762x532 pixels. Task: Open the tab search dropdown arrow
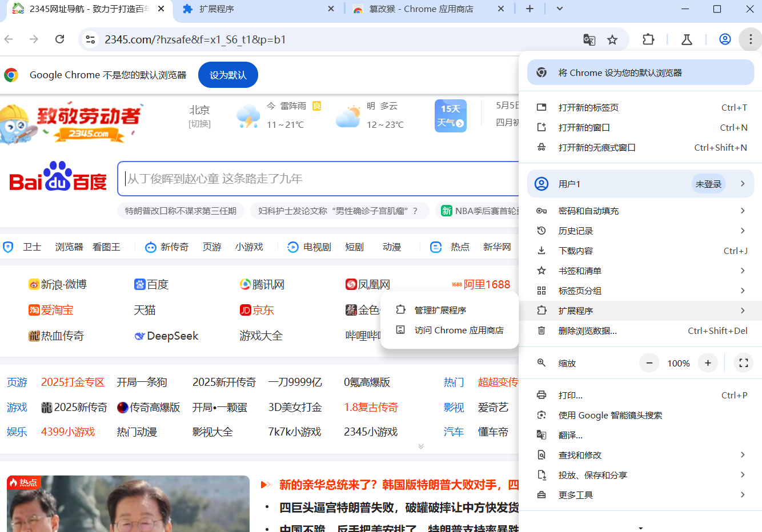point(560,9)
